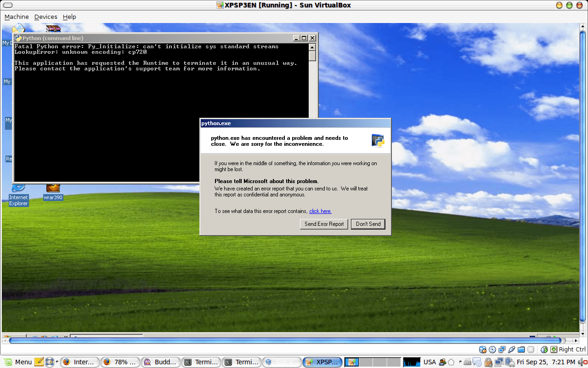Click the host key capture indicator

tap(554, 350)
